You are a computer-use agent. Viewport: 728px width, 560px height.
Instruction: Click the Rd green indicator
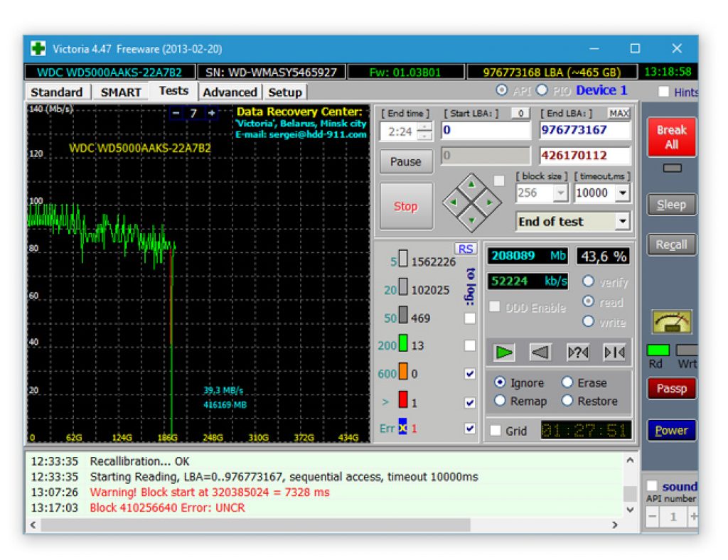[x=658, y=350]
